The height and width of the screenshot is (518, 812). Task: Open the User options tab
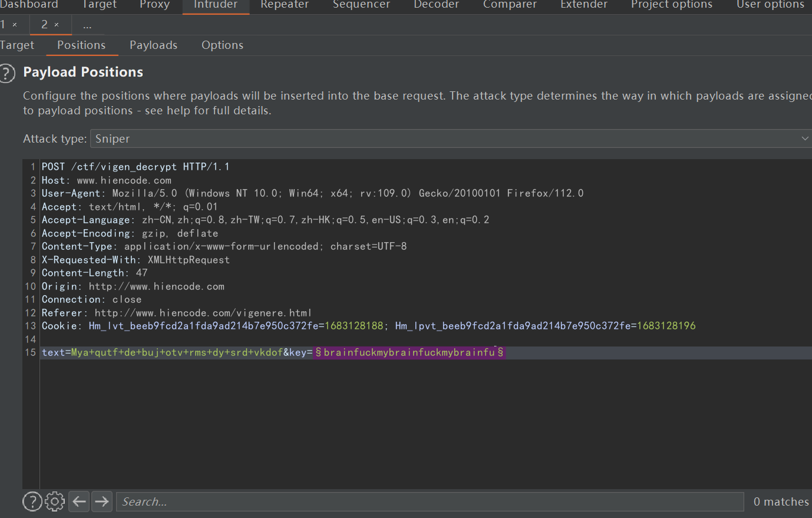[770, 5]
